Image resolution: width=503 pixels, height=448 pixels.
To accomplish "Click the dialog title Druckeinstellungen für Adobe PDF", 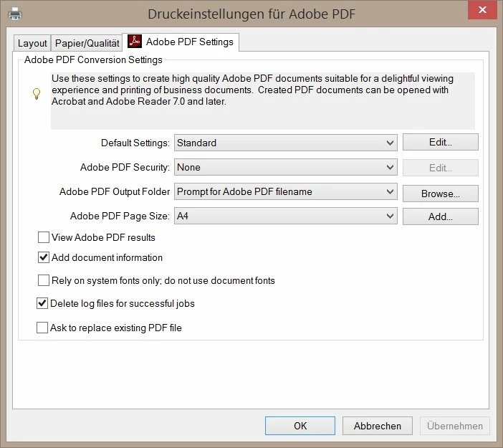I will (x=251, y=14).
